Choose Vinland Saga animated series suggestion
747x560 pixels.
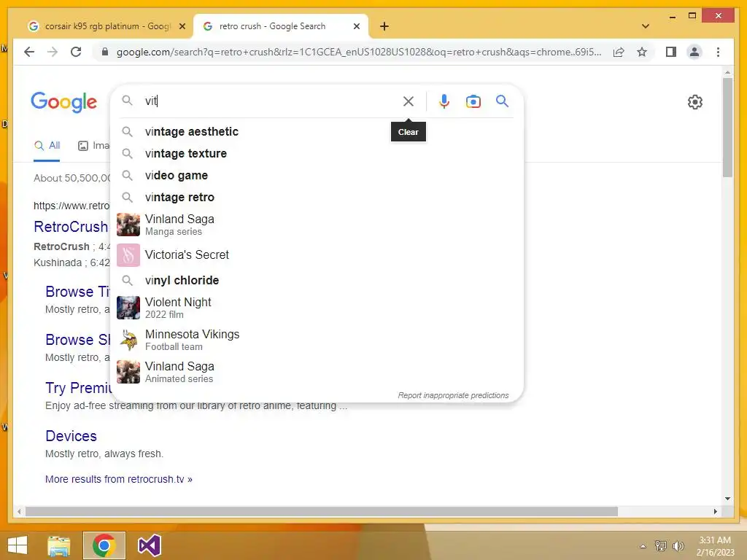coord(317,372)
